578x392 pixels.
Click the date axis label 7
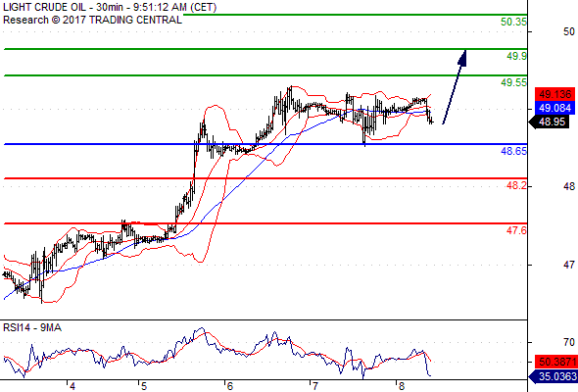pyautogui.click(x=315, y=386)
